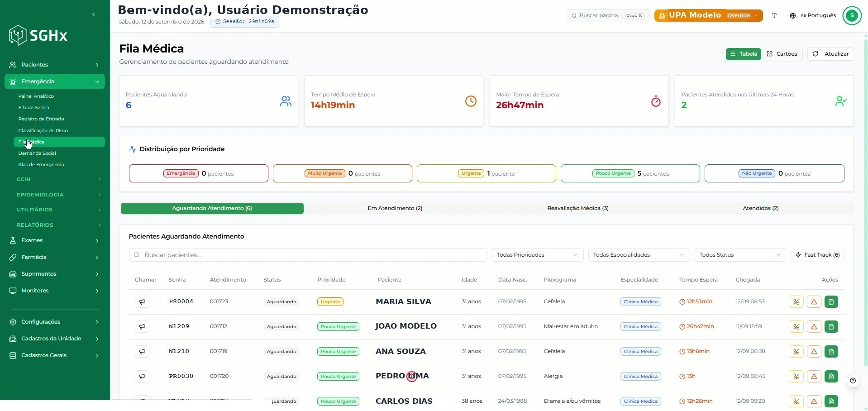868x411 pixels.
Task: Select Atendidos (2) tab
Action: [761, 208]
